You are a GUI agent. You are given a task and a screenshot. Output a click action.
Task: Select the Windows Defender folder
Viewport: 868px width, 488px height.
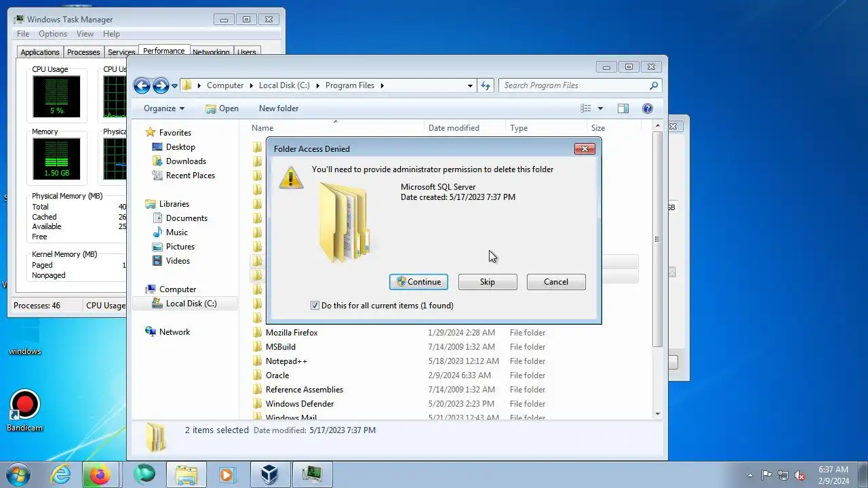tap(300, 404)
